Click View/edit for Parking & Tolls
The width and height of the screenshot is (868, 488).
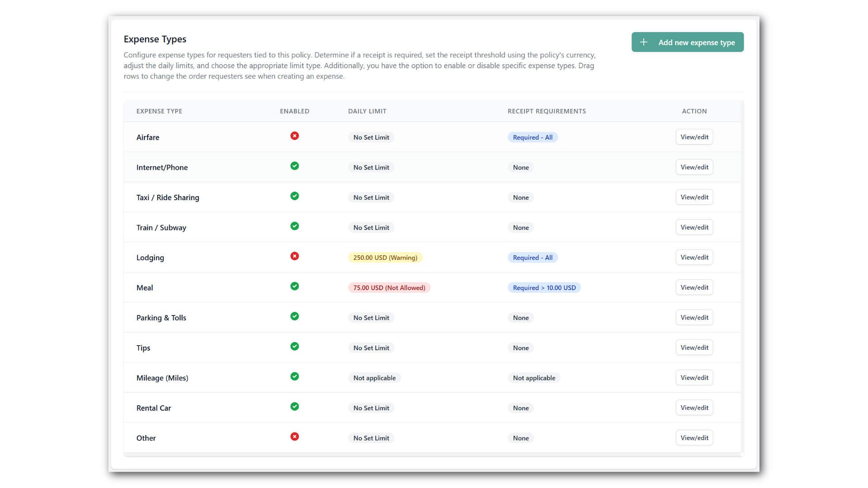coord(694,317)
